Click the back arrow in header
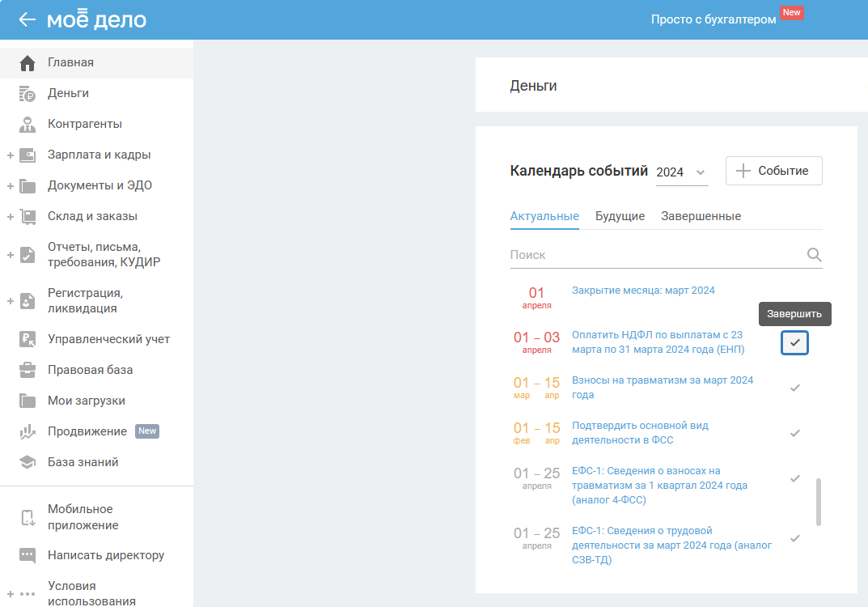 coord(27,20)
